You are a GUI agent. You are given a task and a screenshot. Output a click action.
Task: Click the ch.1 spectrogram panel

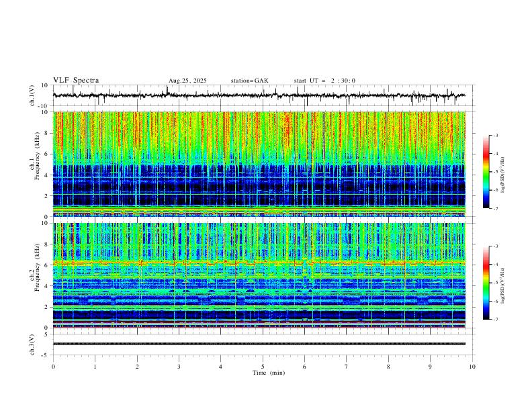point(259,164)
